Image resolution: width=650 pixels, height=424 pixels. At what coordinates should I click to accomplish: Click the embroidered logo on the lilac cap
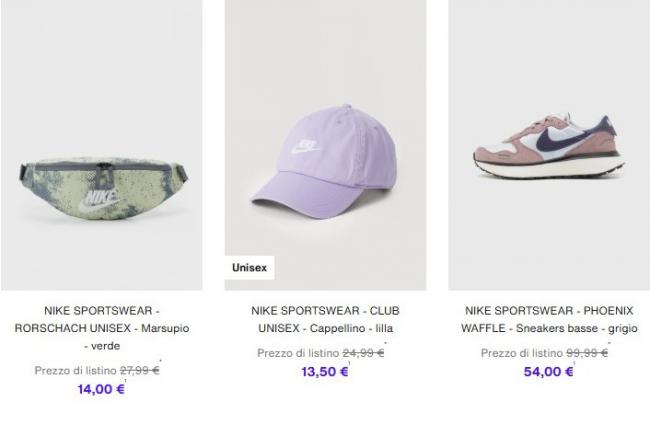point(305,146)
